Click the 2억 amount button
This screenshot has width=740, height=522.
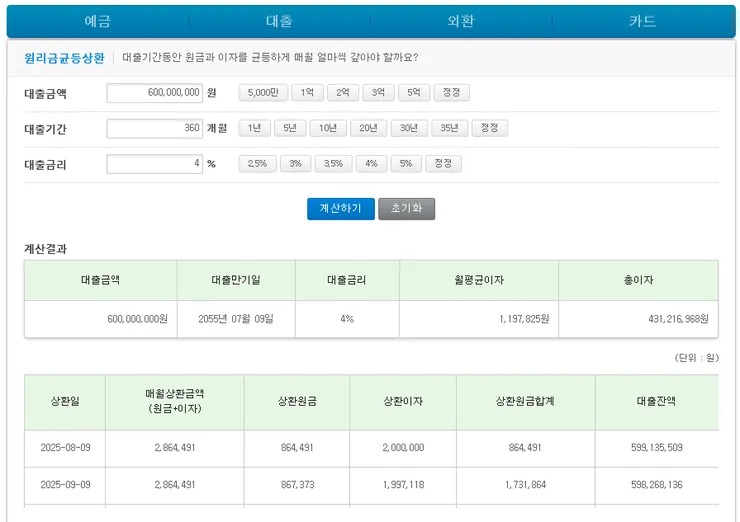point(343,93)
